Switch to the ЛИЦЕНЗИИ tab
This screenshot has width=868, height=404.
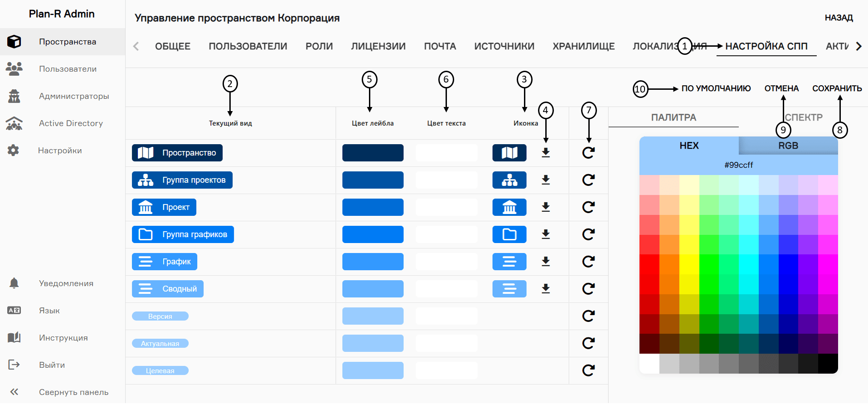(x=378, y=46)
